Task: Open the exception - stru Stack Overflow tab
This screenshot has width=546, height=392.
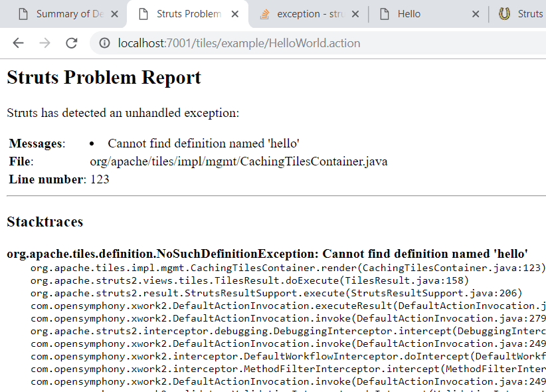Action: point(310,14)
